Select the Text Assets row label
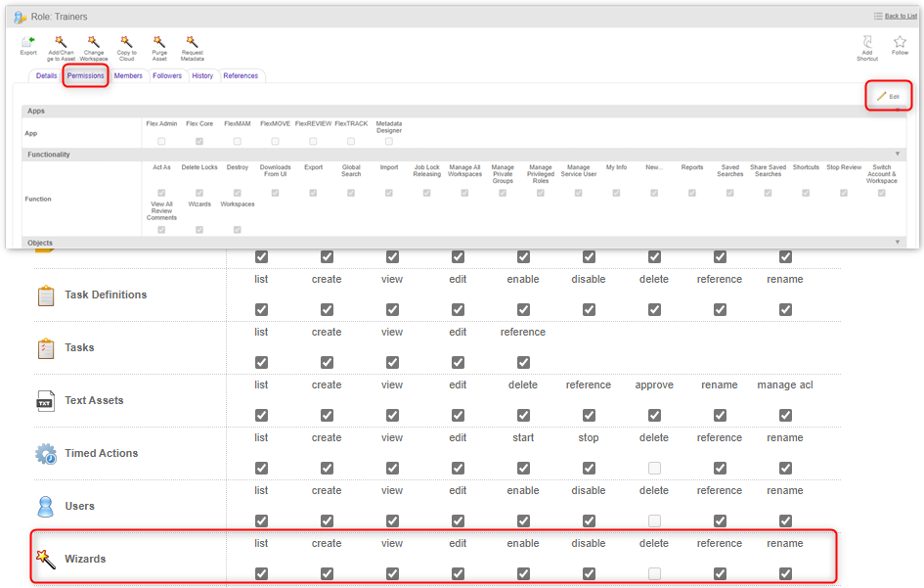924x588 pixels. pyautogui.click(x=94, y=400)
